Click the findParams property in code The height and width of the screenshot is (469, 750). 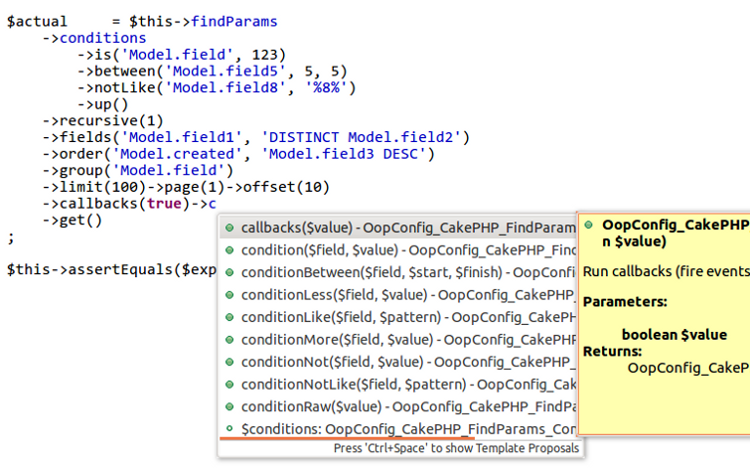coord(234,22)
